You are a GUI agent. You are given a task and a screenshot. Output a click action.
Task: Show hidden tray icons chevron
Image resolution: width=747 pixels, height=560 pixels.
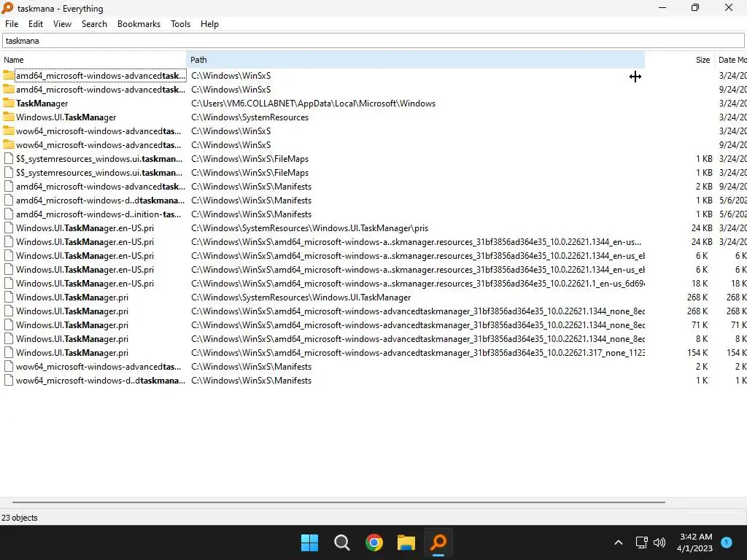click(x=619, y=542)
